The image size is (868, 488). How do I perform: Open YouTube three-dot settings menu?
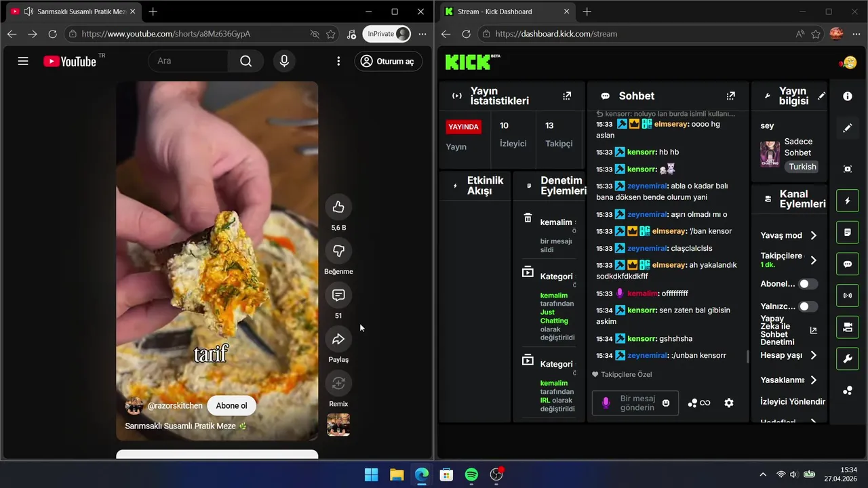(x=338, y=61)
